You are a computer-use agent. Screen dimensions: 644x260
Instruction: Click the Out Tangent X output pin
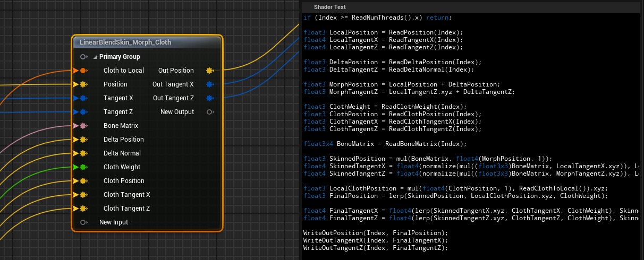point(209,84)
